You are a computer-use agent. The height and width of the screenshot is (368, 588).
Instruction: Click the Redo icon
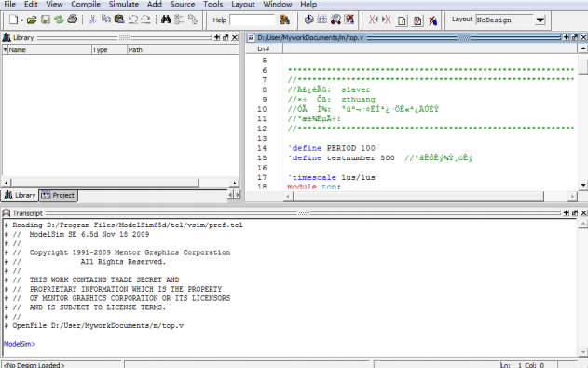146,20
